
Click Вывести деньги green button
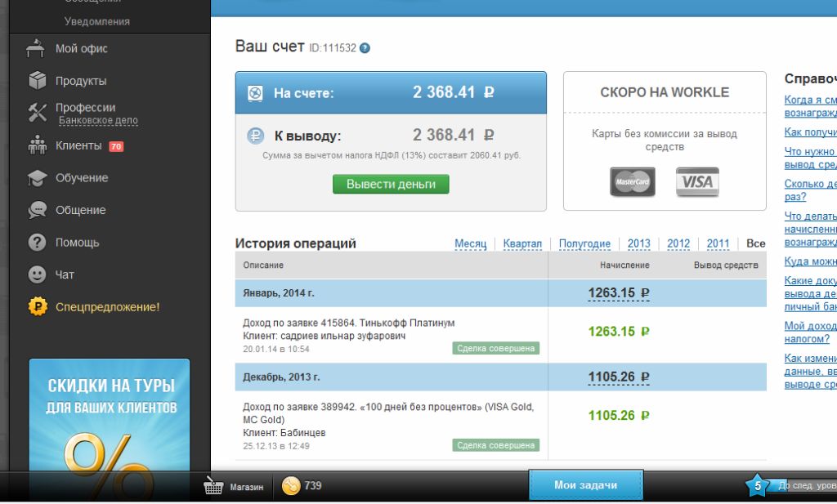coord(391,184)
